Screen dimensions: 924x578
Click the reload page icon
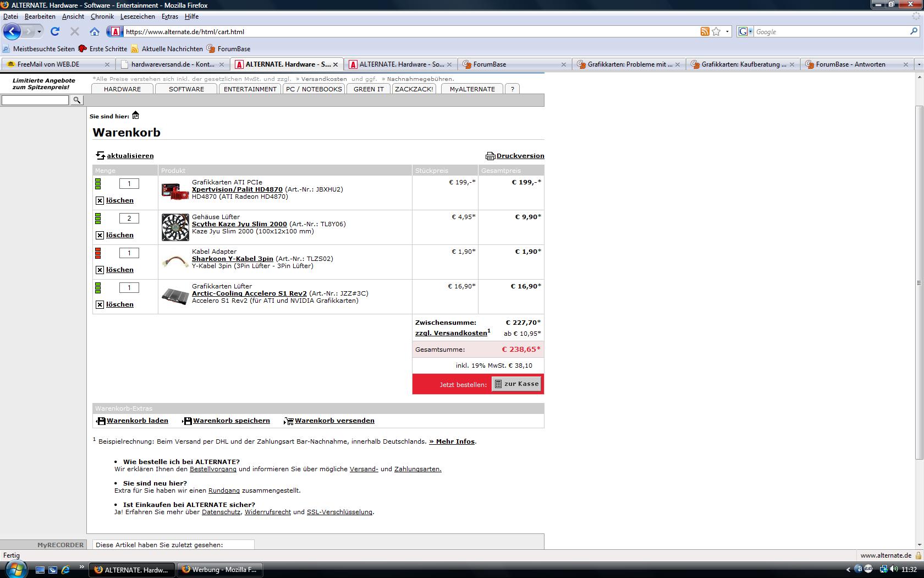pos(55,31)
